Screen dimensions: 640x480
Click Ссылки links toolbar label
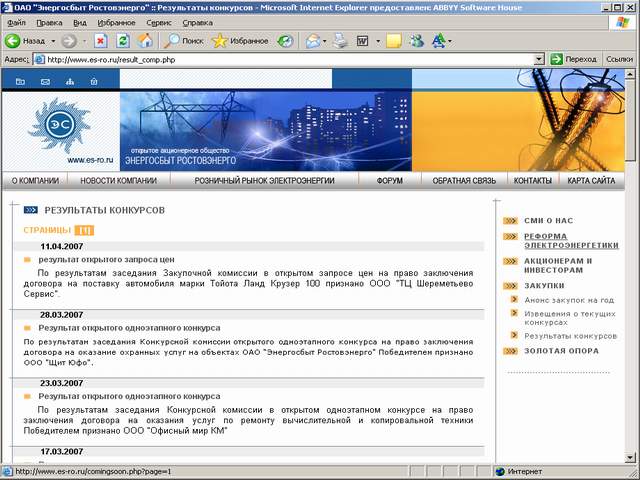[x=619, y=60]
